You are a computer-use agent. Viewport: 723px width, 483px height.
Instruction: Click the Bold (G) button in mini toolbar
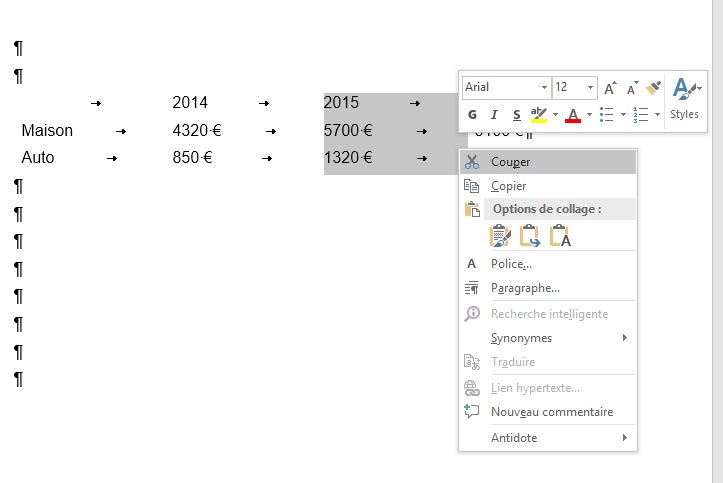click(x=472, y=114)
